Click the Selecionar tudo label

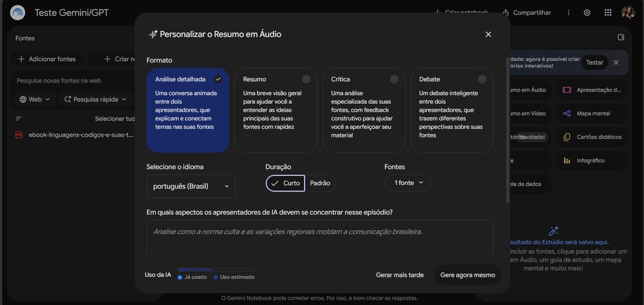tap(115, 119)
